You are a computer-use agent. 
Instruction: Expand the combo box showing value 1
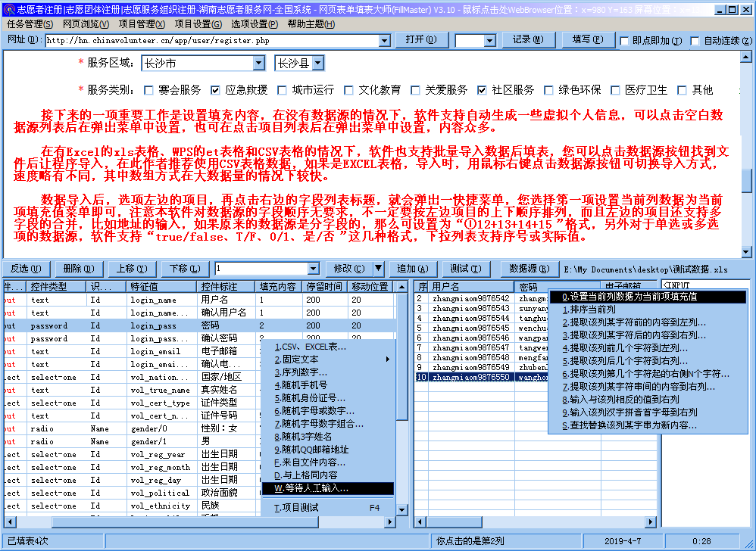click(314, 269)
